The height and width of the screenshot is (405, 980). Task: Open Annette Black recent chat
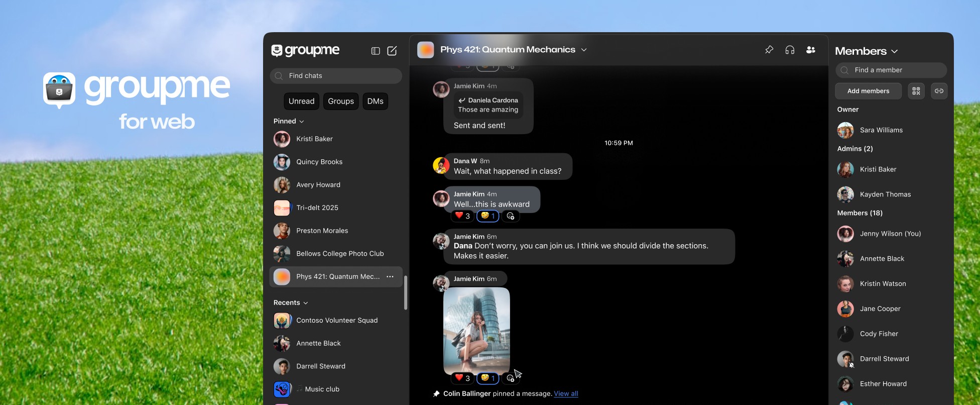(336, 344)
